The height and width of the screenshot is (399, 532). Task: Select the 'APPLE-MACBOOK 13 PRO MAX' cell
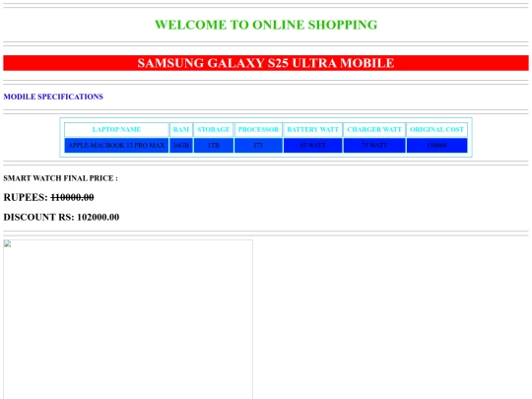[x=116, y=145]
